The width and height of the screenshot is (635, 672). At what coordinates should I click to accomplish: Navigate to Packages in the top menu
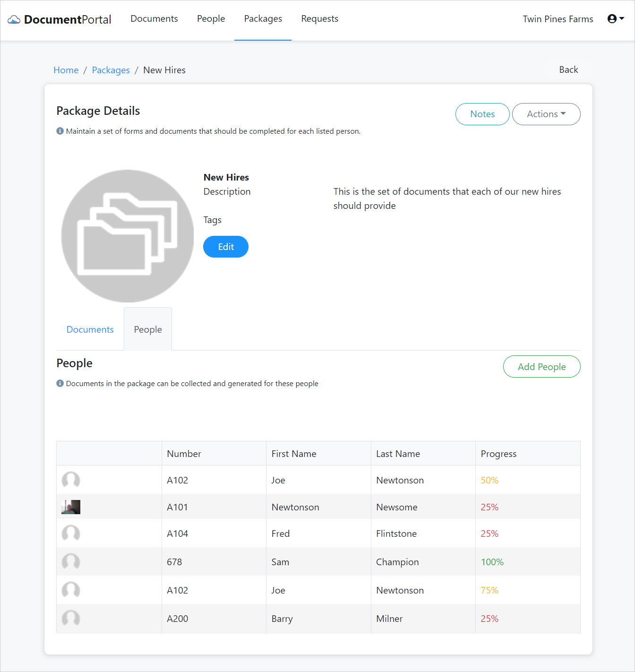263,18
